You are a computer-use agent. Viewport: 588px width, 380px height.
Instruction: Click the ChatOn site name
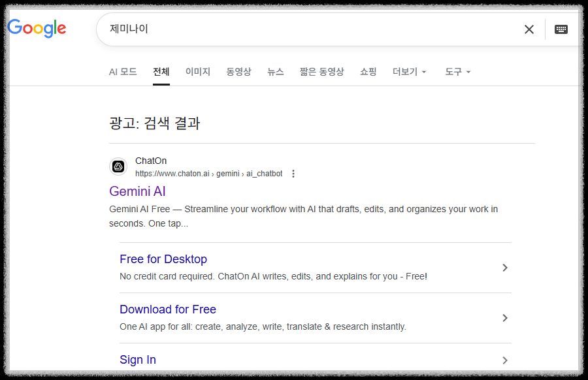pyautogui.click(x=151, y=161)
